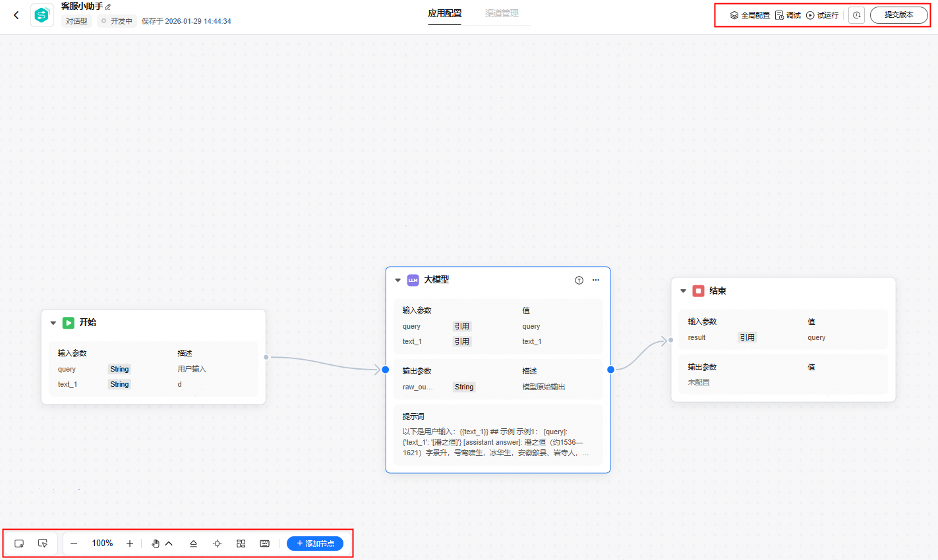Expand the pan mode chevron menu

169,544
